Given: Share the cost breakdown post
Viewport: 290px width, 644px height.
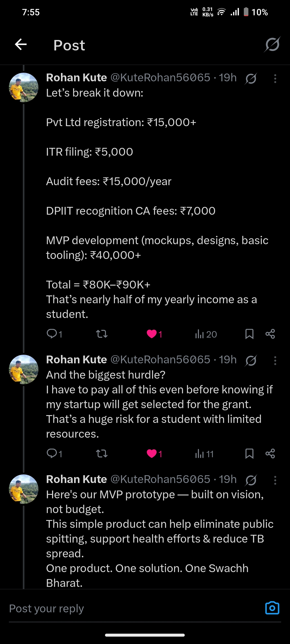Looking at the screenshot, I should [270, 334].
